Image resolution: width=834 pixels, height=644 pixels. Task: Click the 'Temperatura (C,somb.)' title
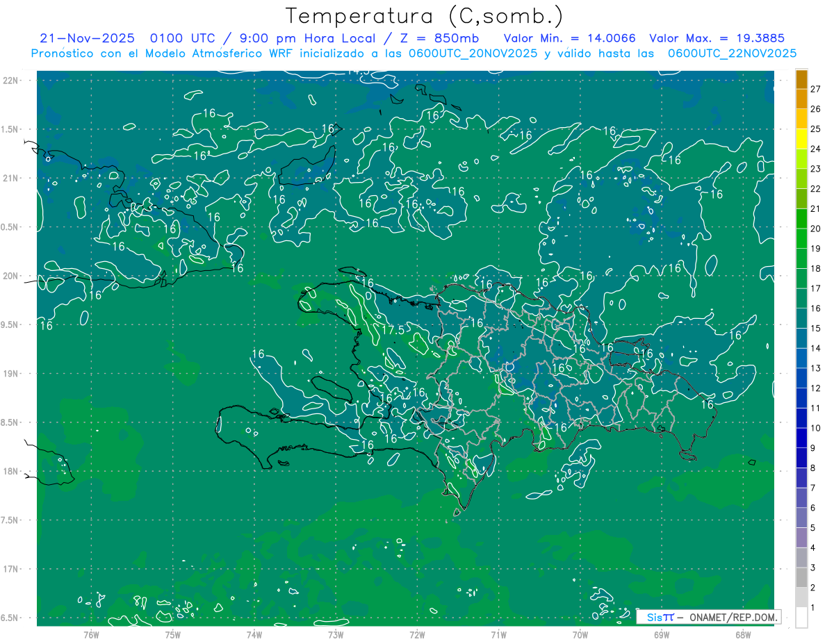click(x=424, y=15)
